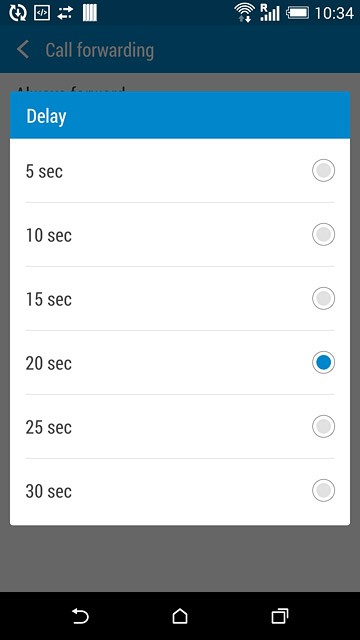Tap the code brackets notification icon
The width and height of the screenshot is (360, 640).
[42, 13]
